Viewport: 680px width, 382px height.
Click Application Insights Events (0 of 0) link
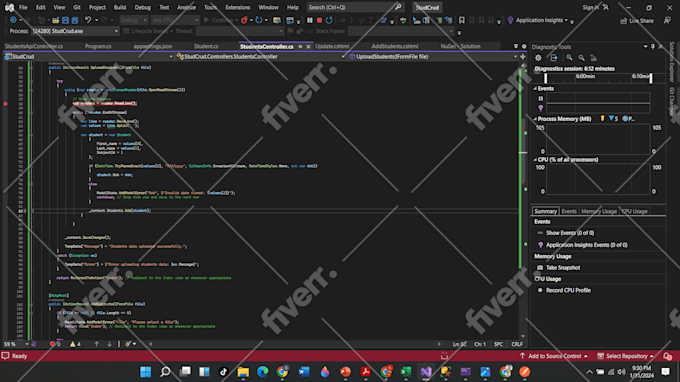click(586, 245)
